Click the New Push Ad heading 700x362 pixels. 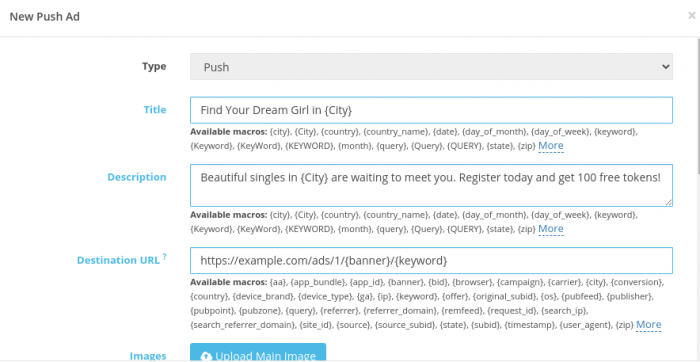[x=45, y=17]
